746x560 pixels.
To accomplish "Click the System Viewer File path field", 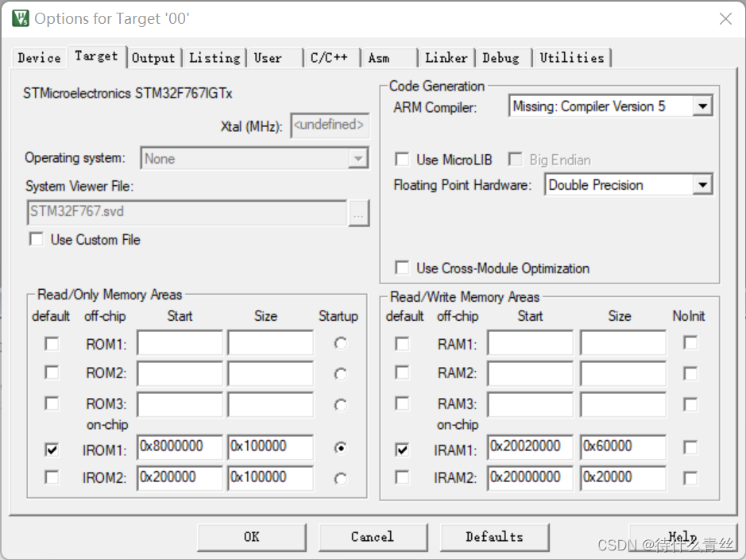I will (x=187, y=212).
